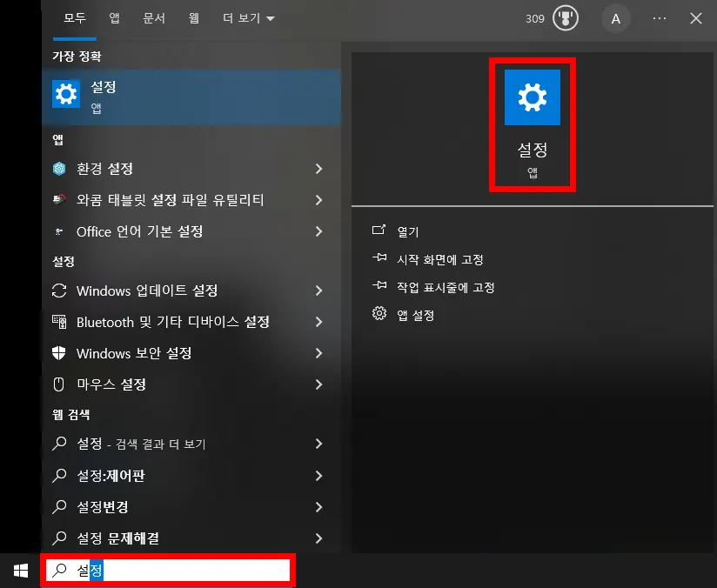
Task: Choose 작업 표시줄에 고정 text
Action: (x=446, y=287)
